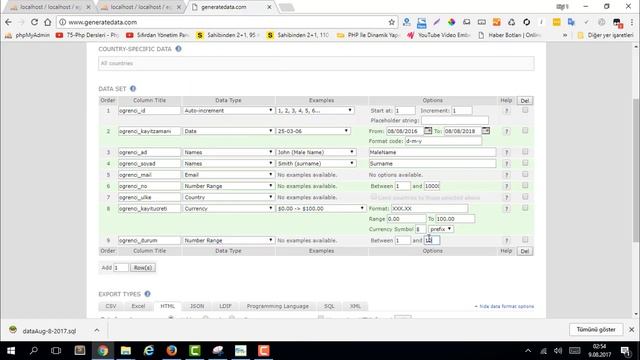Open the Auto-increment data type dropdown
640x360 pixels.
click(x=228, y=111)
